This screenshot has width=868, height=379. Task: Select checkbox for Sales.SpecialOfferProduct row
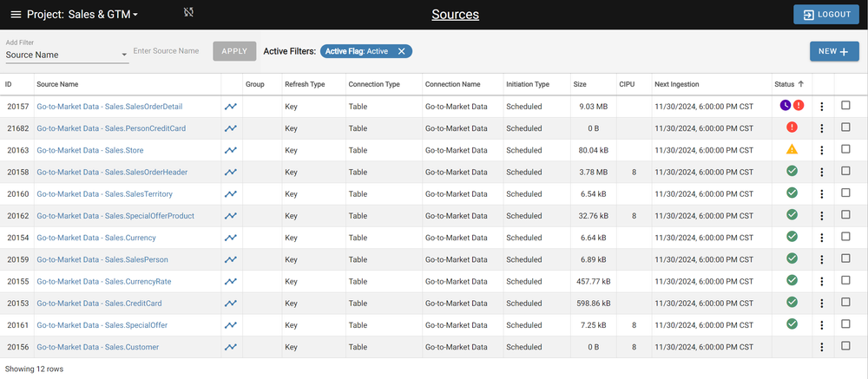[x=845, y=215]
